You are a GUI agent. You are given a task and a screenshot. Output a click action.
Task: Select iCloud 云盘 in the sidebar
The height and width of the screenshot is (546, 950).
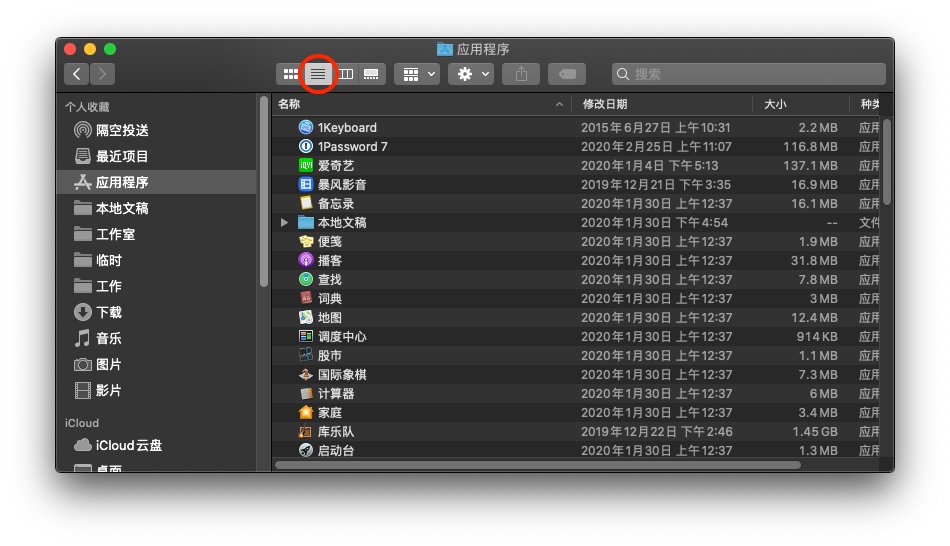128,445
